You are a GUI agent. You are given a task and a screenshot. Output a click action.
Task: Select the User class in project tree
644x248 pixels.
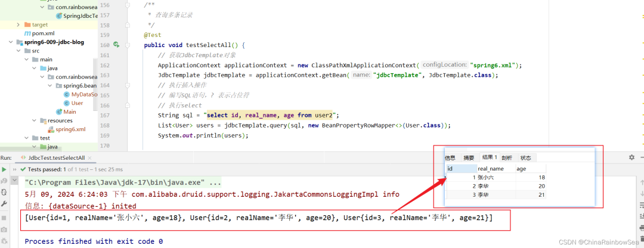point(77,103)
